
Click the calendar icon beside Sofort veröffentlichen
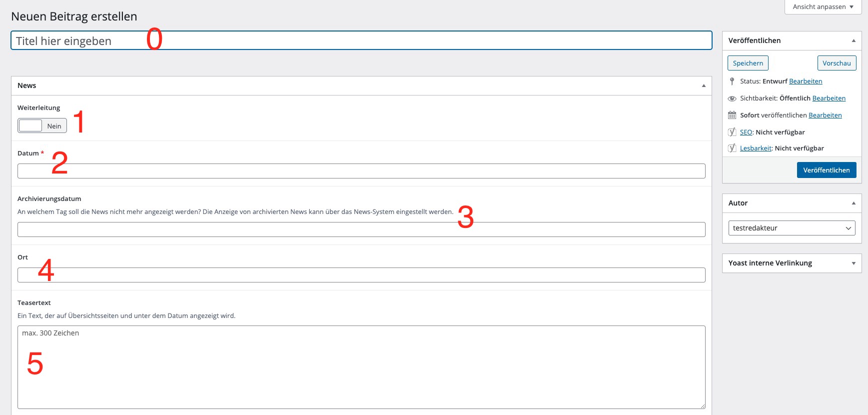click(732, 115)
